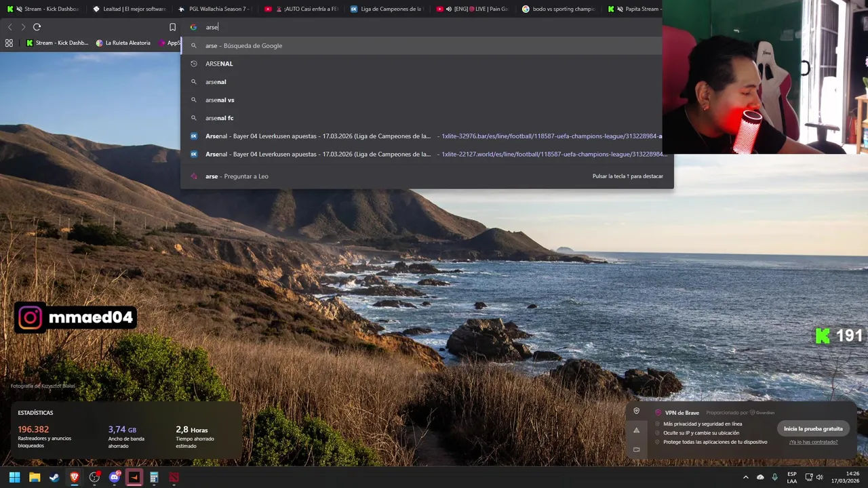
Task: Open 1xlite-32976.bar Arsenal Leverkusen suggestion
Action: click(x=427, y=136)
